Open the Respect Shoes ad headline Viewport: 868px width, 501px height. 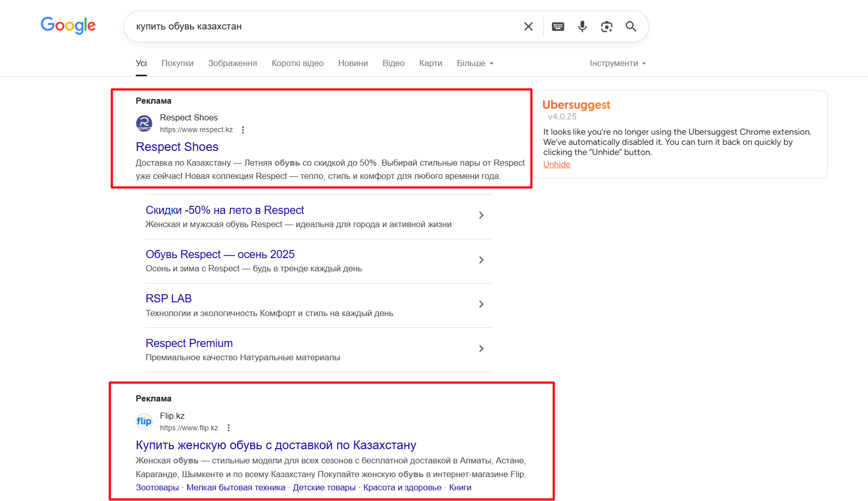tap(177, 147)
